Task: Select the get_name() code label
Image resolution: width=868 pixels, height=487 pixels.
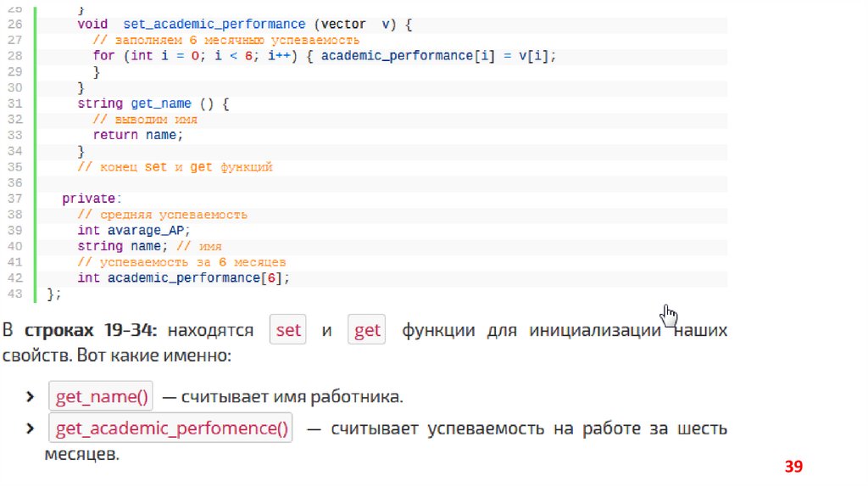Action: (102, 397)
